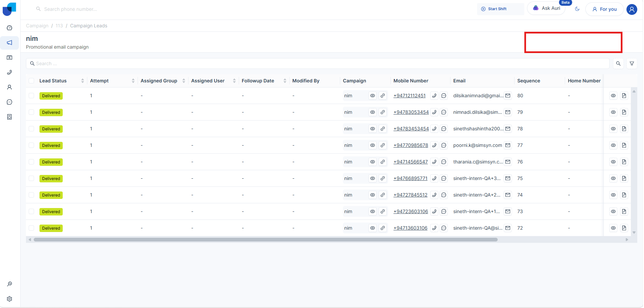Screen dimensions: 644x308
Task: Click call icon next to +94712112451
Action: (434, 96)
